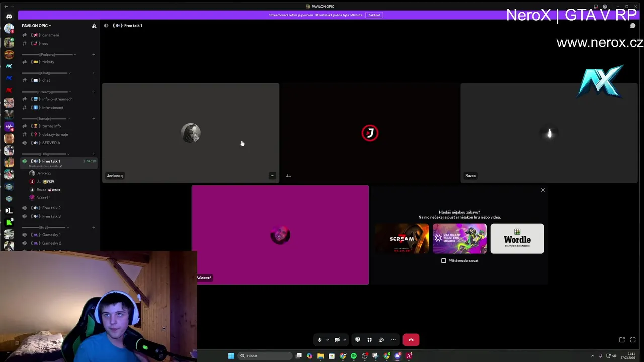
Task: Open the dotazy-turnaje channel
Action: [x=59, y=134]
